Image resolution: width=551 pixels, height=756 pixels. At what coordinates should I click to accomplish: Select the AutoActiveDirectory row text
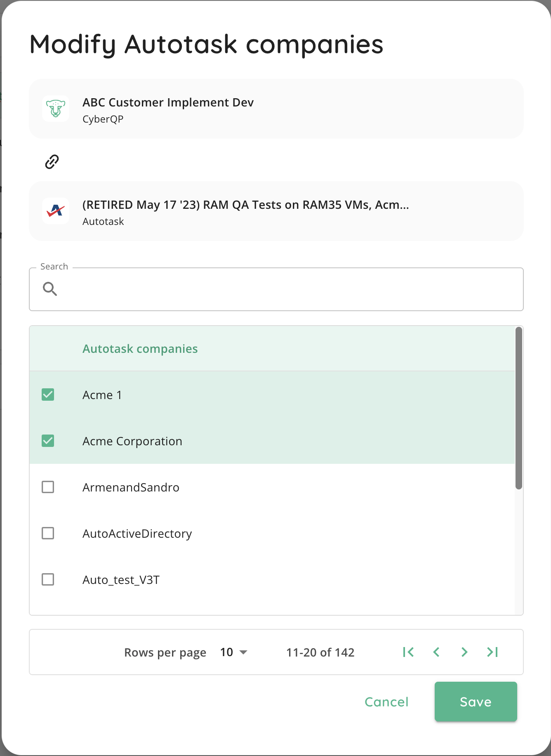137,534
